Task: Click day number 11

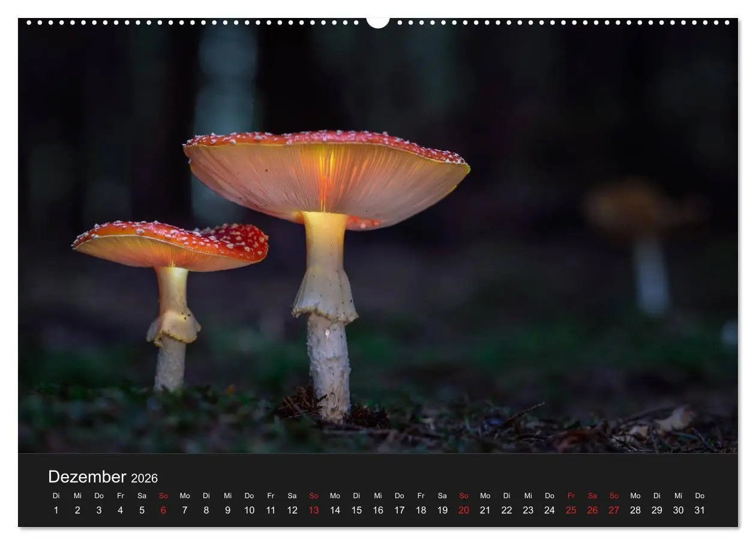Action: [x=271, y=510]
